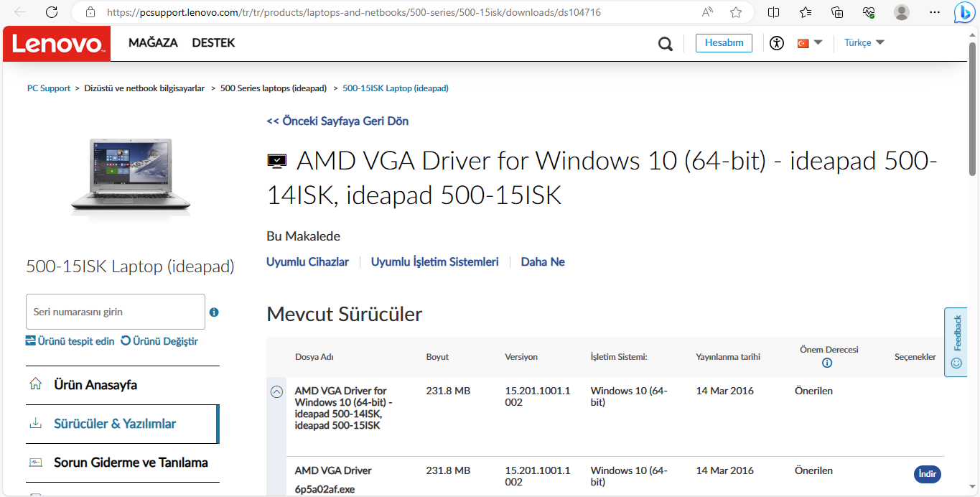
Task: Click the Lenovo logo
Action: (57, 44)
